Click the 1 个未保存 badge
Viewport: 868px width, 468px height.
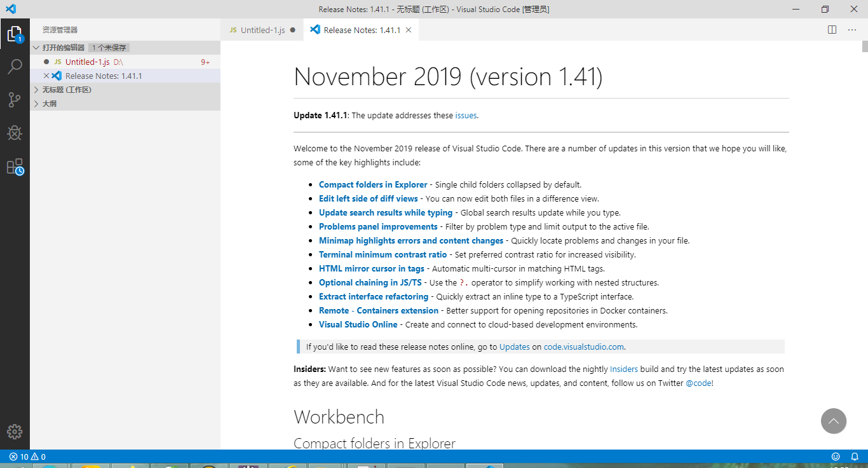109,48
